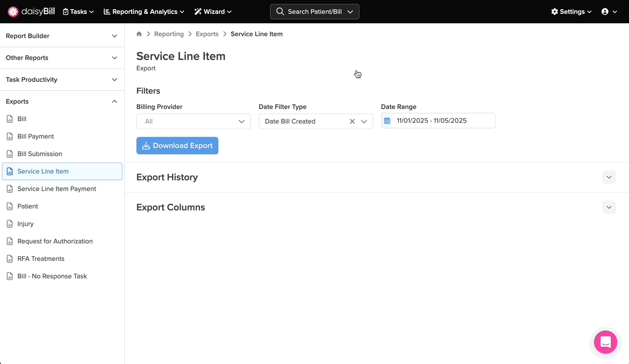
Task: Click the home icon in breadcrumb
Action: [x=139, y=34]
